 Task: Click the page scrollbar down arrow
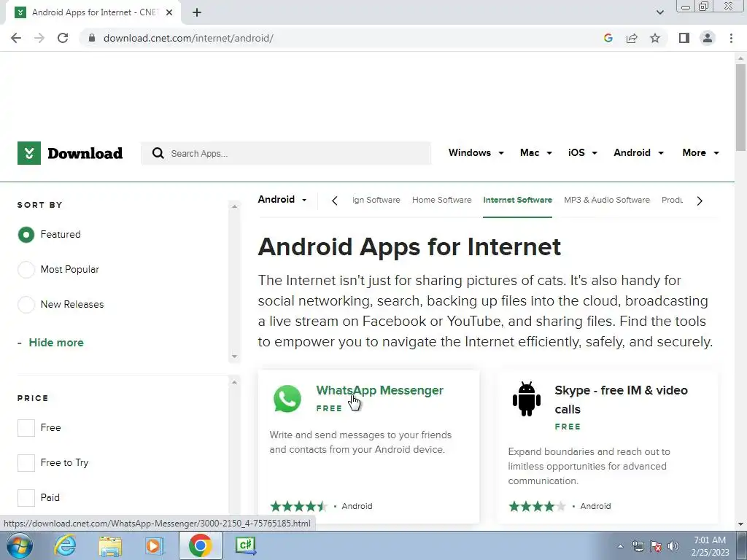point(740,524)
